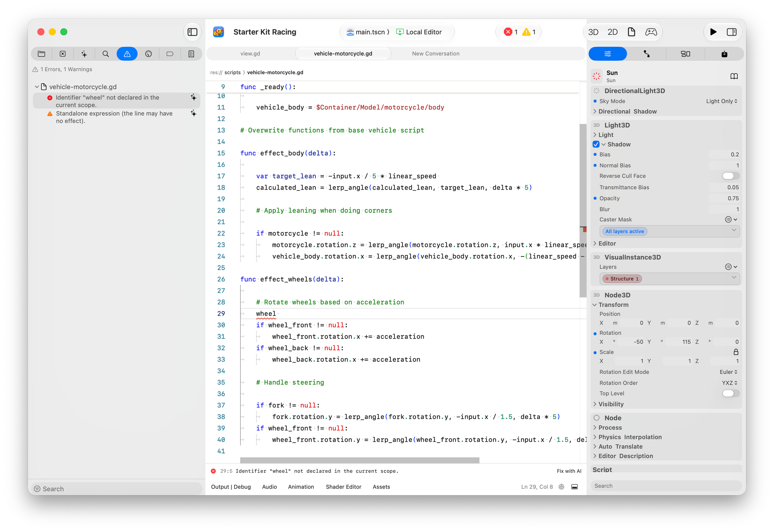Click Opacity value 0.75 field
The image size is (774, 532).
tap(724, 198)
